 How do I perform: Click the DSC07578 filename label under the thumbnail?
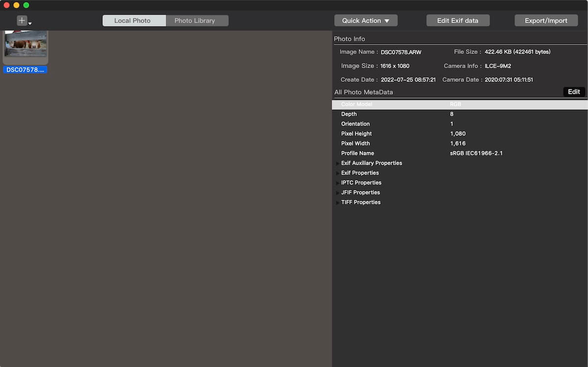pos(25,70)
